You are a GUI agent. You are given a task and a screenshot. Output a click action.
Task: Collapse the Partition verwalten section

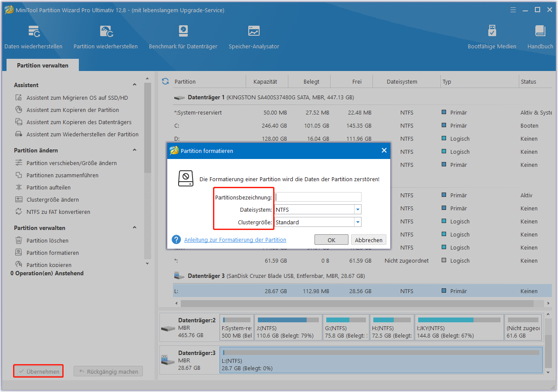135,228
